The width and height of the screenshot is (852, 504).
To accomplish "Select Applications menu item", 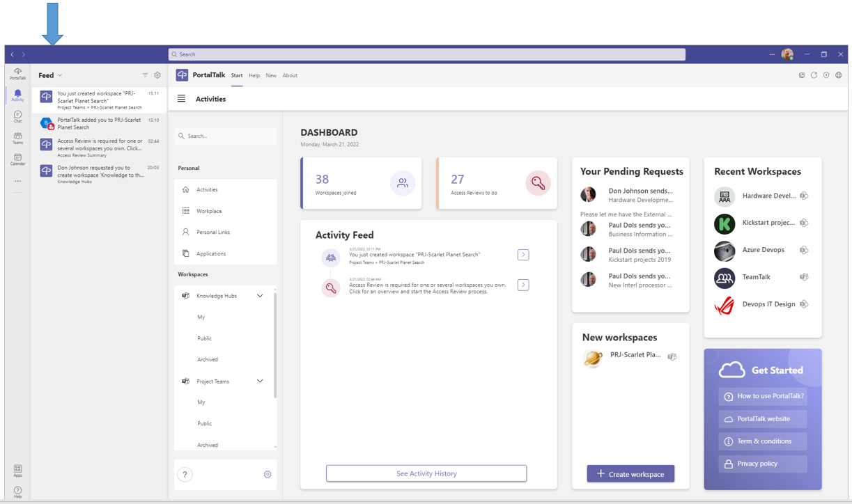I will click(x=225, y=253).
